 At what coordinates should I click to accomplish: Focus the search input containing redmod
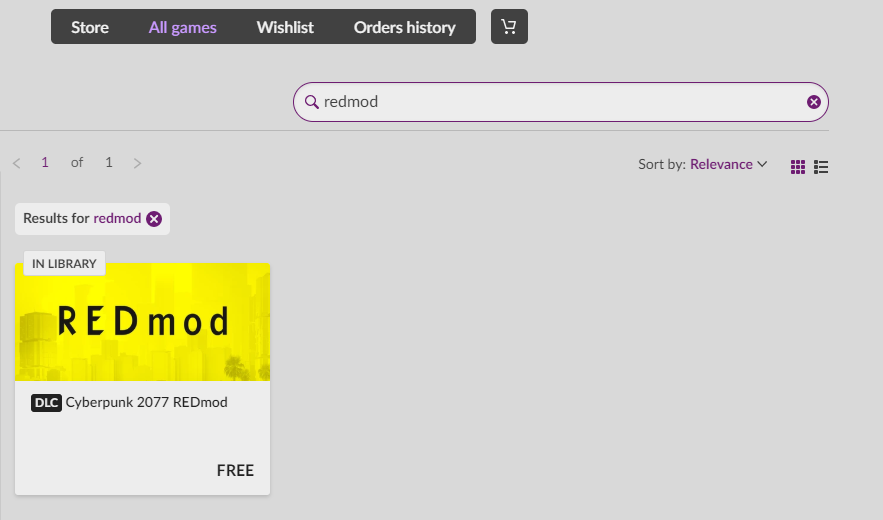pyautogui.click(x=560, y=102)
